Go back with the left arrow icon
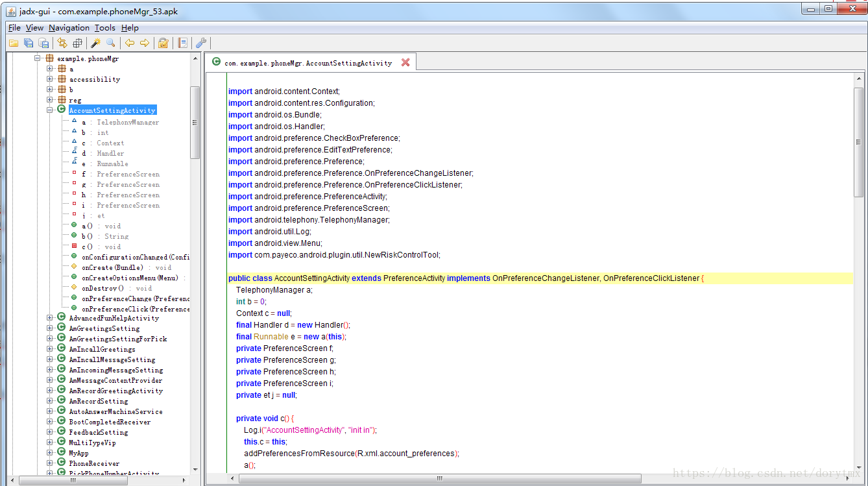Image resolution: width=868 pixels, height=486 pixels. (130, 43)
